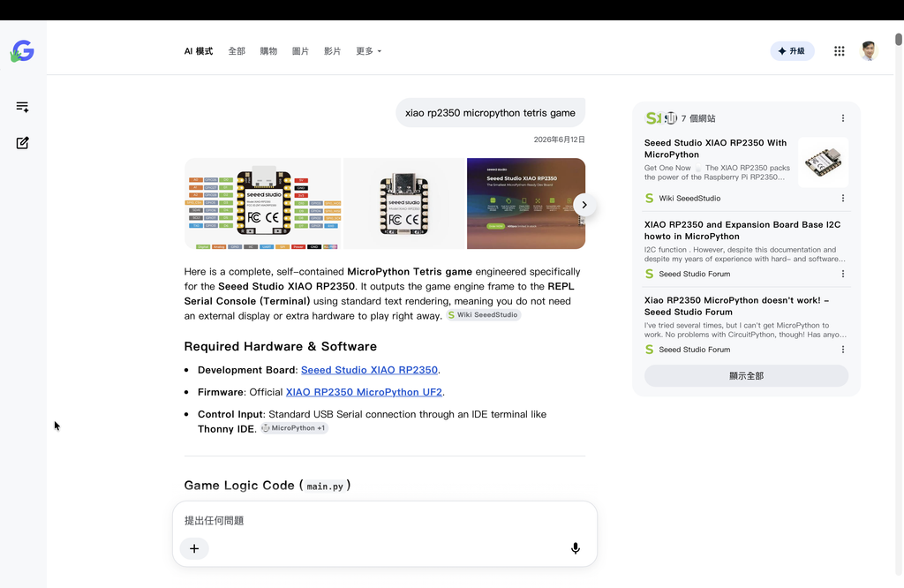Open the XIAO pinout diagram image

(x=263, y=203)
